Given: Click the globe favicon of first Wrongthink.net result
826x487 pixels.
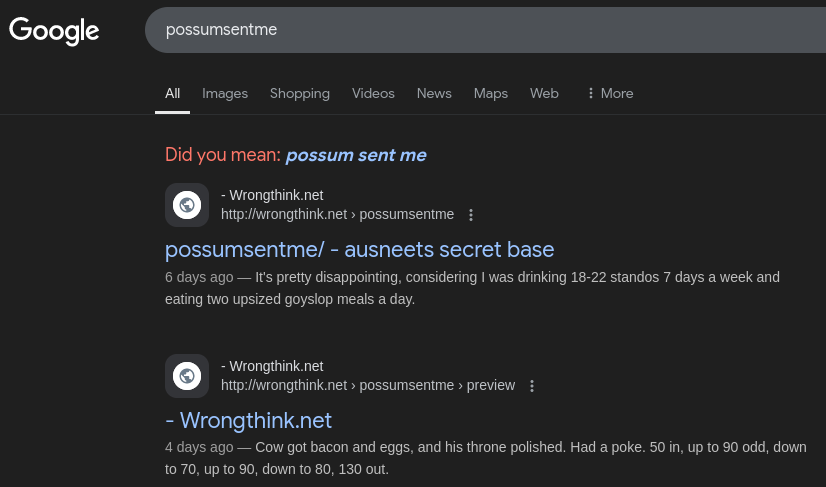Looking at the screenshot, I should coord(187,205).
